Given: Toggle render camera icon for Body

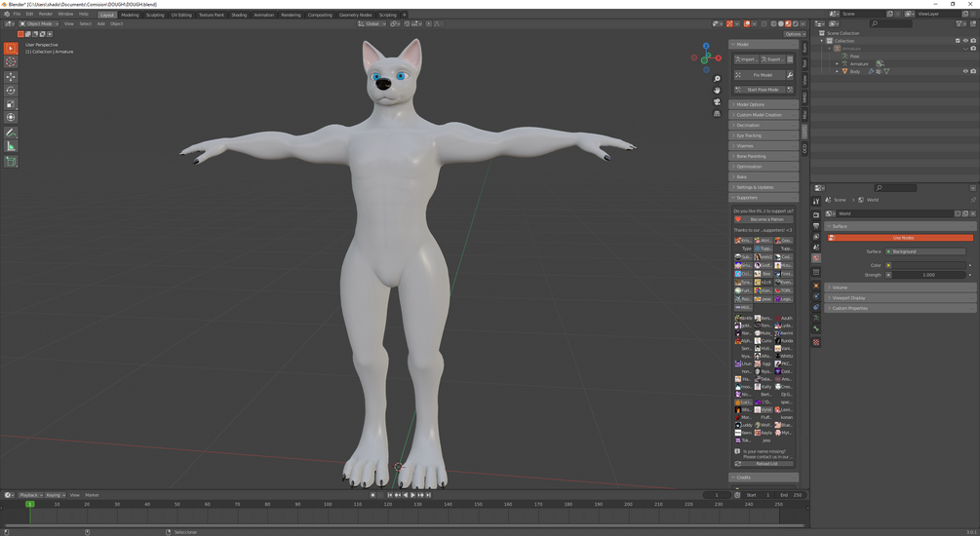Looking at the screenshot, I should click(973, 71).
